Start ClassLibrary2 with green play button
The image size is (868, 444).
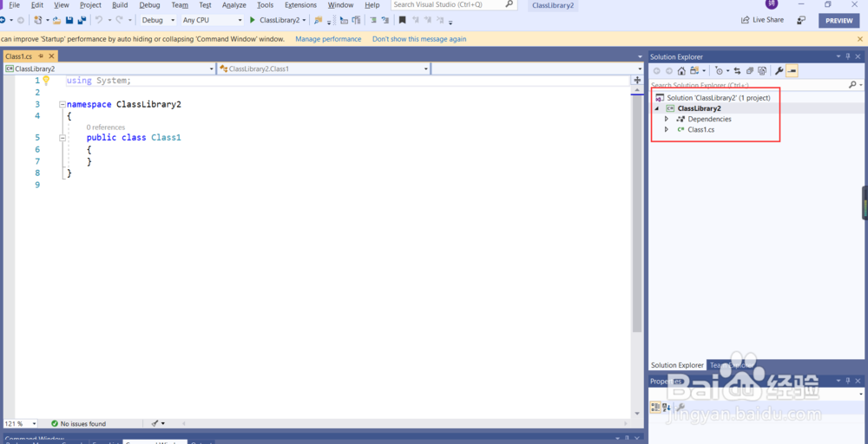(x=252, y=20)
